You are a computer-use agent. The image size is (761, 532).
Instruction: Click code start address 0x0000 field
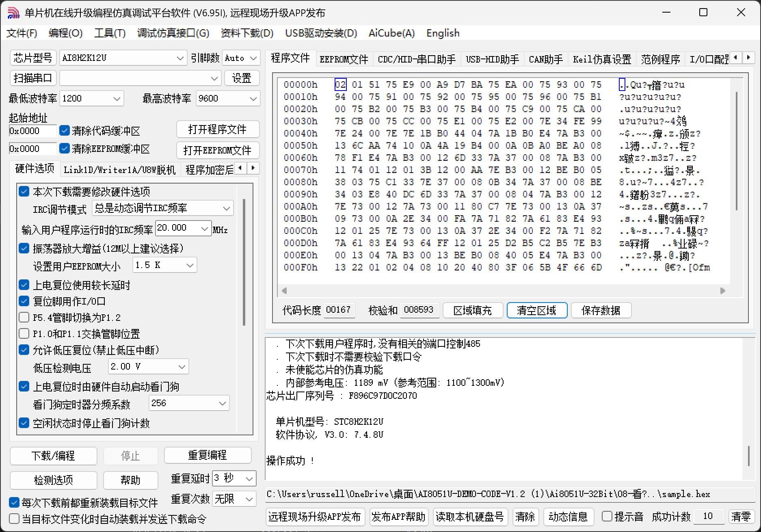(33, 131)
